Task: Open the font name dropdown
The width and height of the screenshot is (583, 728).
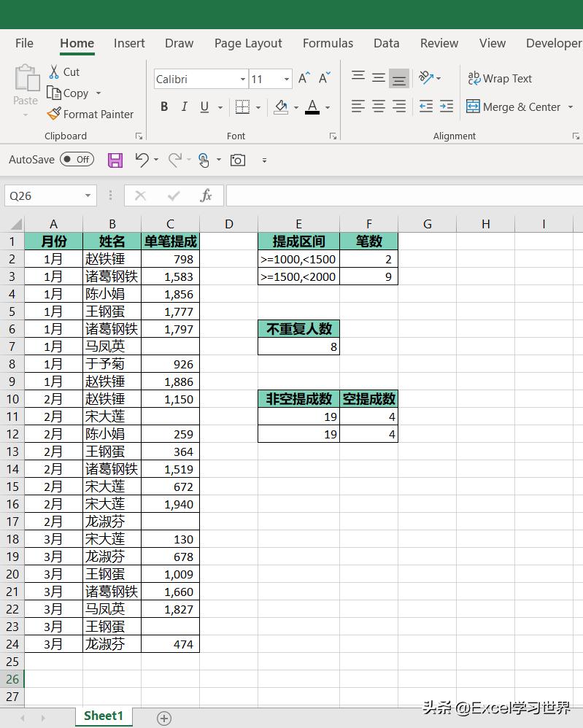Action: coord(242,80)
